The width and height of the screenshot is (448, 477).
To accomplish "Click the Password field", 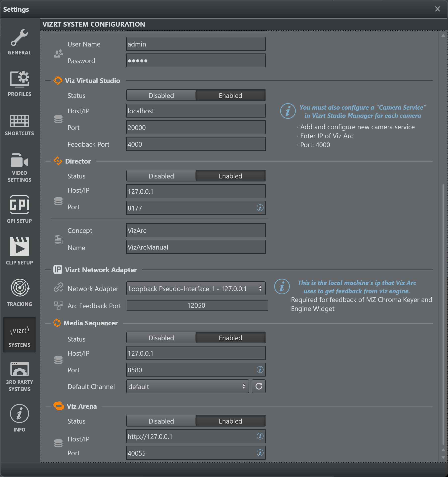I will tap(196, 60).
